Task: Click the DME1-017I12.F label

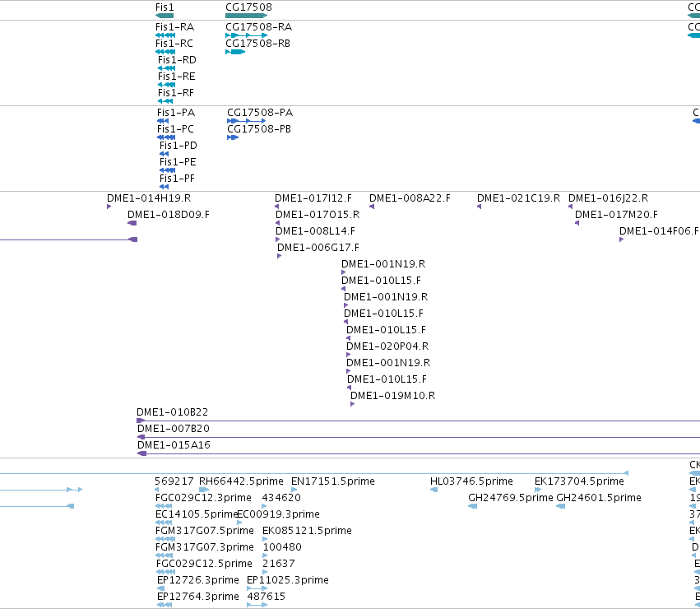Action: click(x=313, y=198)
